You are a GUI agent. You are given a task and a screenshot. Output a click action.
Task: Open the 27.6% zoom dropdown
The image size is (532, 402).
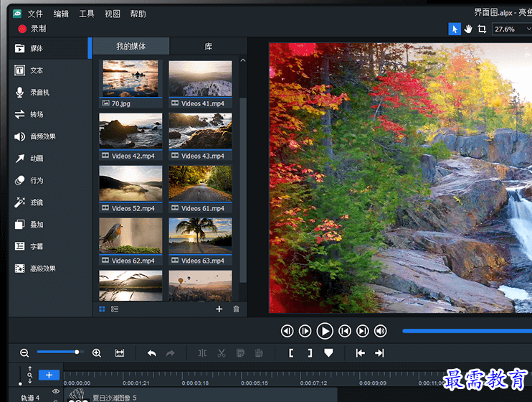tap(512, 29)
